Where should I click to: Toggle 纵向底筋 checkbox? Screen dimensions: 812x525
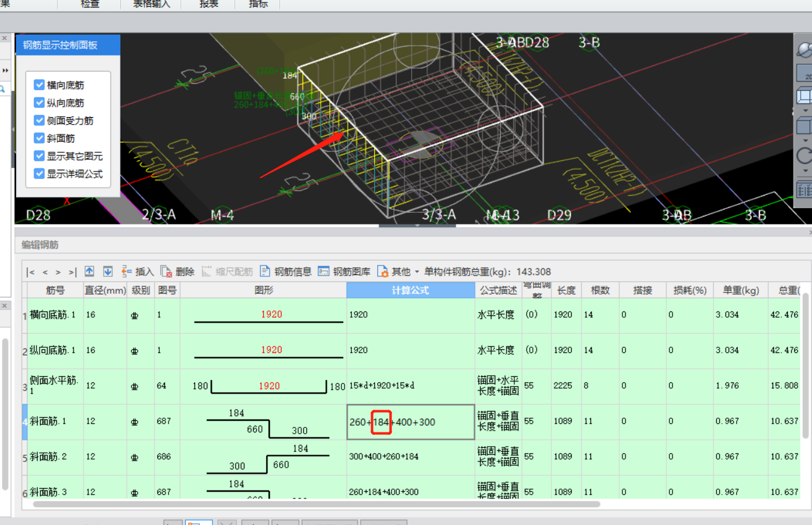tap(40, 103)
